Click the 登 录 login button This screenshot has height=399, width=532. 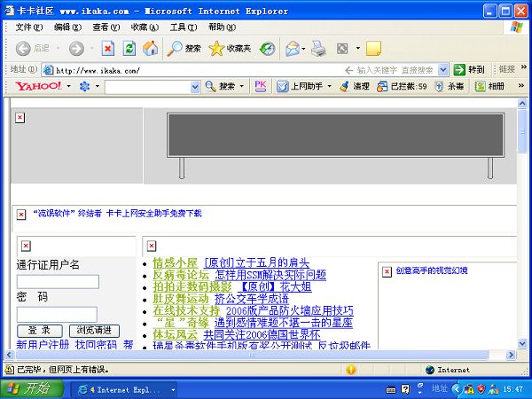(x=40, y=331)
